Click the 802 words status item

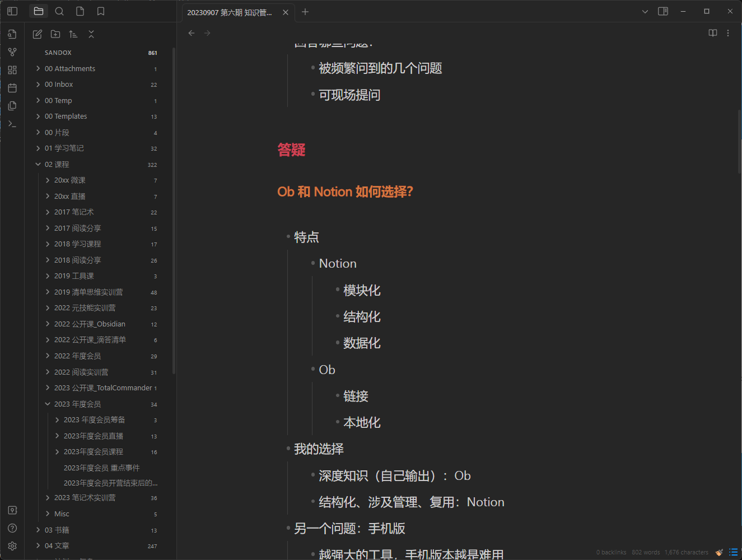(646, 552)
